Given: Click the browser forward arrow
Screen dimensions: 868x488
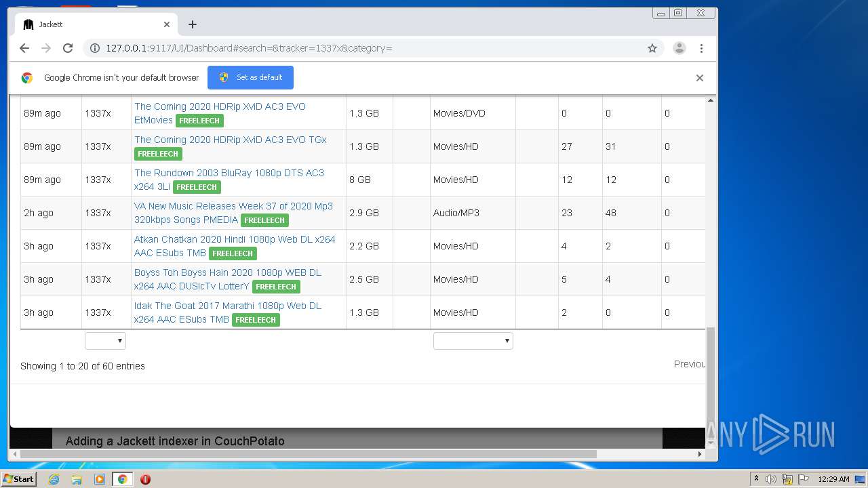Looking at the screenshot, I should click(46, 48).
